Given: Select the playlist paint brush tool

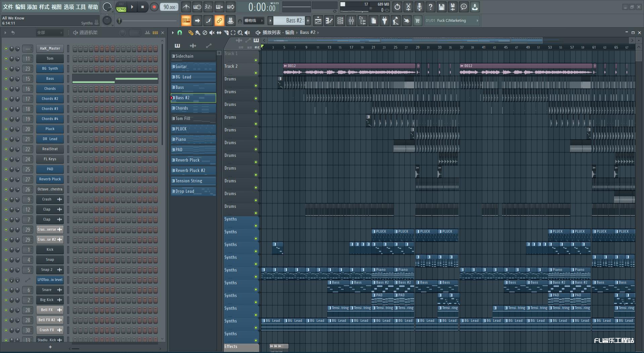Looking at the screenshot, I should tap(198, 33).
